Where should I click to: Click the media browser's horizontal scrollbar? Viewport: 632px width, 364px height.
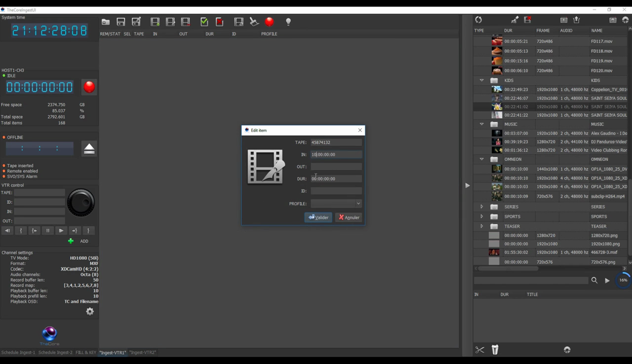[x=508, y=268]
